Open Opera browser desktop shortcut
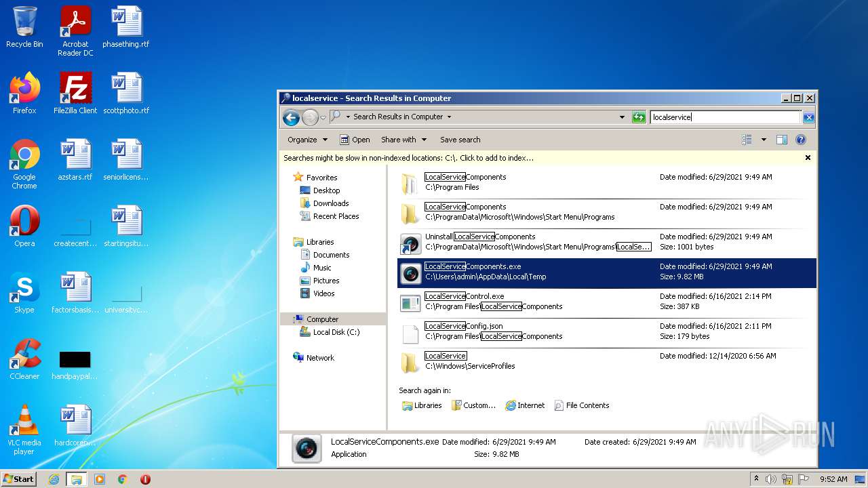Screen dimensions: 868x488 [x=24, y=226]
